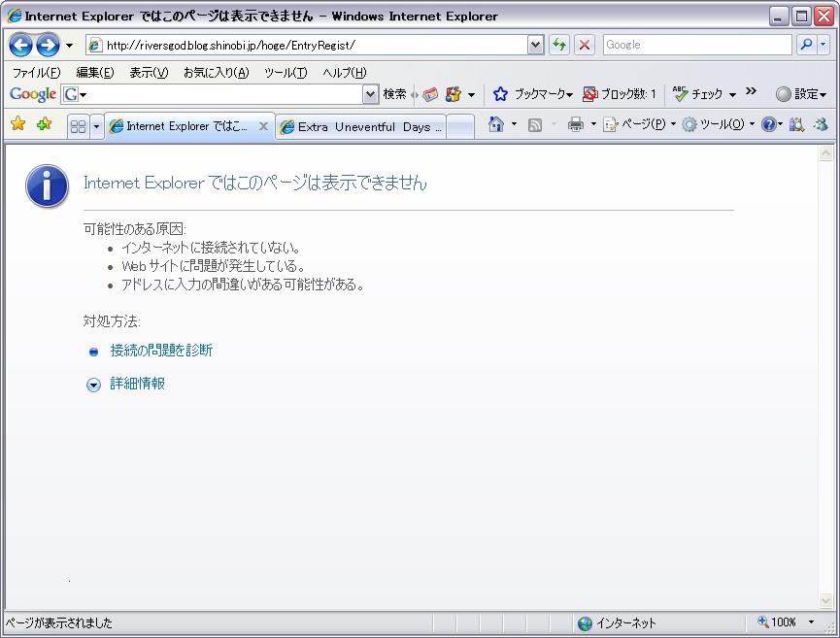Viewport: 840px width, 638px height.
Task: Switch to the Extra Uneventful Days tab
Action: pos(360,127)
